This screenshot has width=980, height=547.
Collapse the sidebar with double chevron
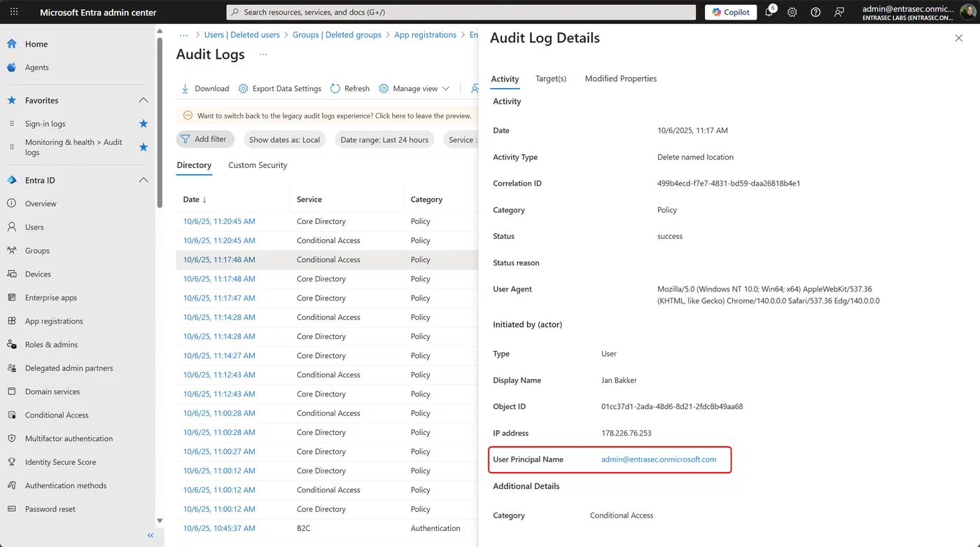click(150, 535)
